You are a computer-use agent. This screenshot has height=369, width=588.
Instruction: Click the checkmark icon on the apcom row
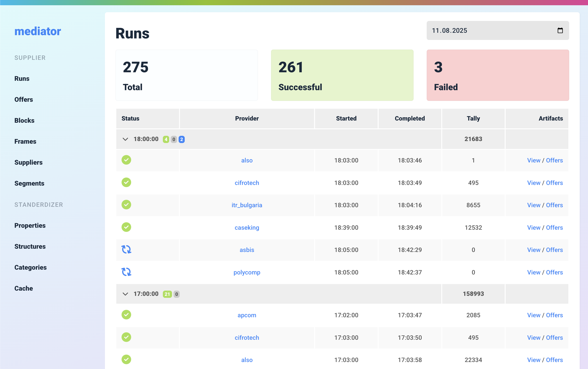click(x=126, y=315)
